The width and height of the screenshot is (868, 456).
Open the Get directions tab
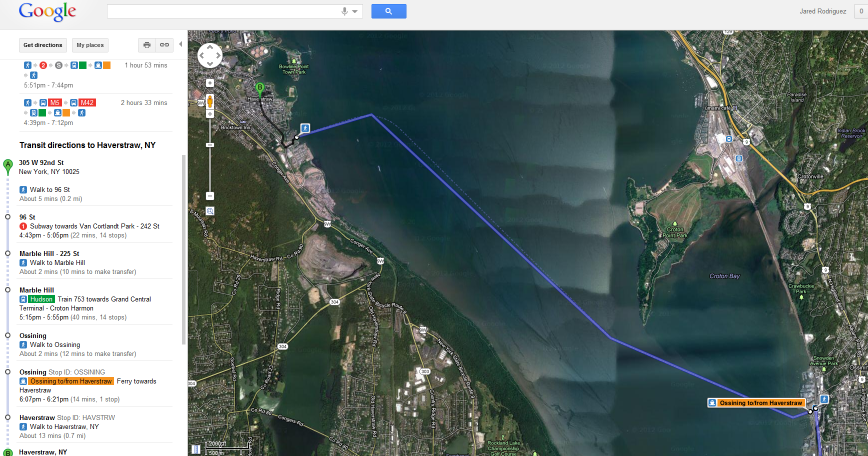tap(43, 45)
